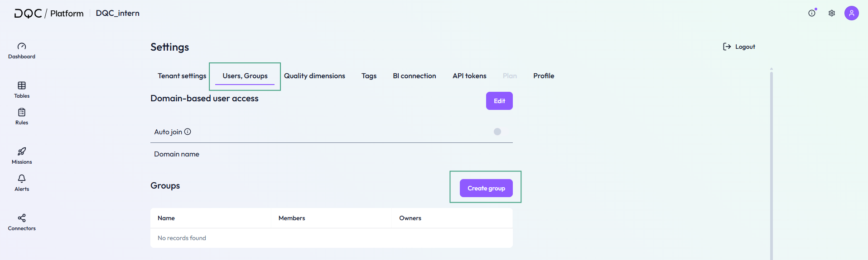Click the Create group button

click(x=486, y=188)
